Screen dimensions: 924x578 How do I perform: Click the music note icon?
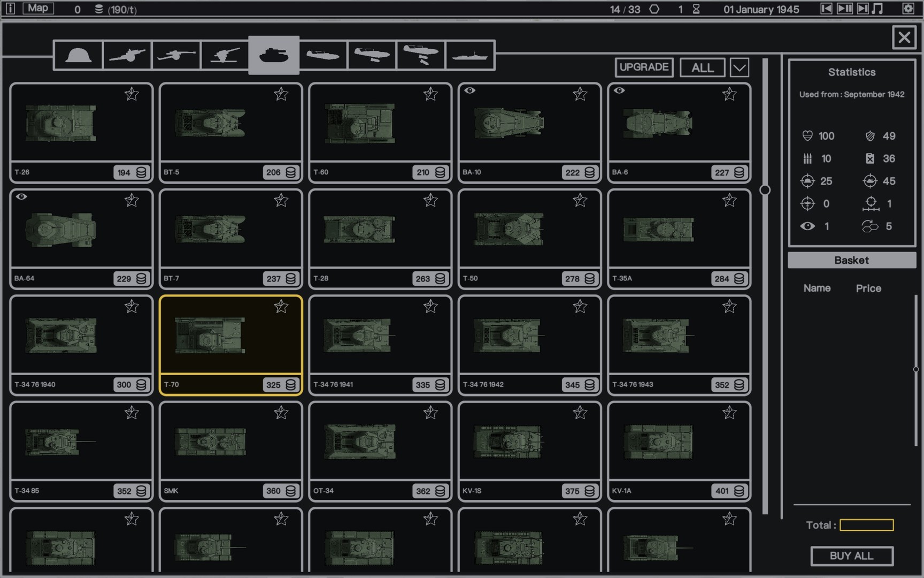877,9
